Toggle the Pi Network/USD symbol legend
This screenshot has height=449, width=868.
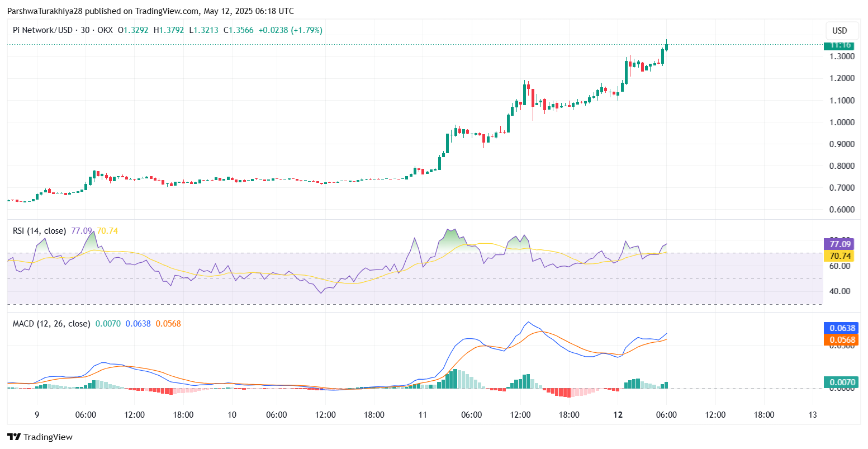(42, 30)
